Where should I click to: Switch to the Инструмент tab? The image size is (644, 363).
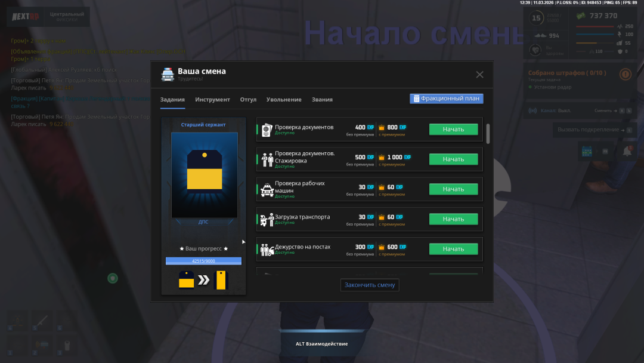[x=212, y=100]
